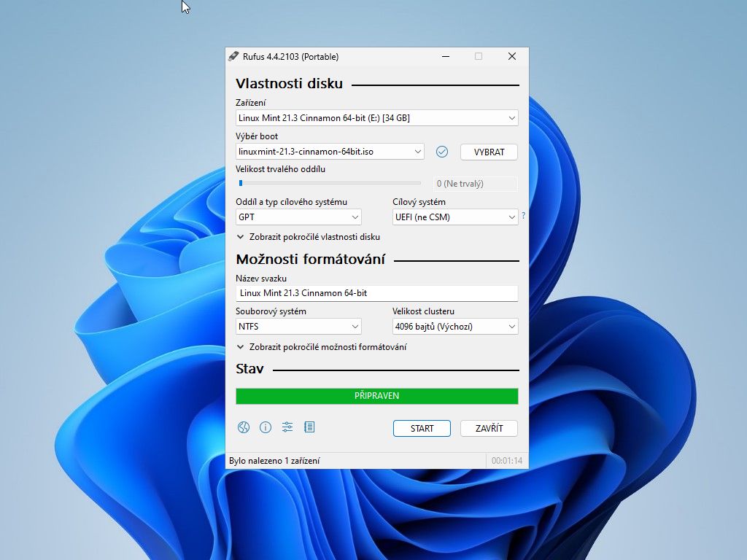Viewport: 747px width, 560px height.
Task: Show the log via the list icon
Action: pos(309,427)
